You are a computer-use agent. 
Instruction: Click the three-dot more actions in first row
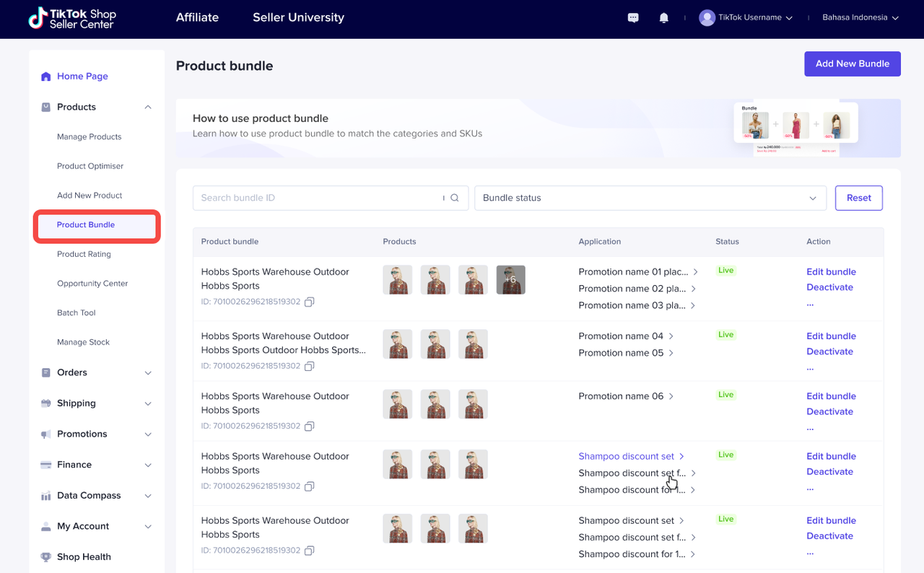[810, 304]
